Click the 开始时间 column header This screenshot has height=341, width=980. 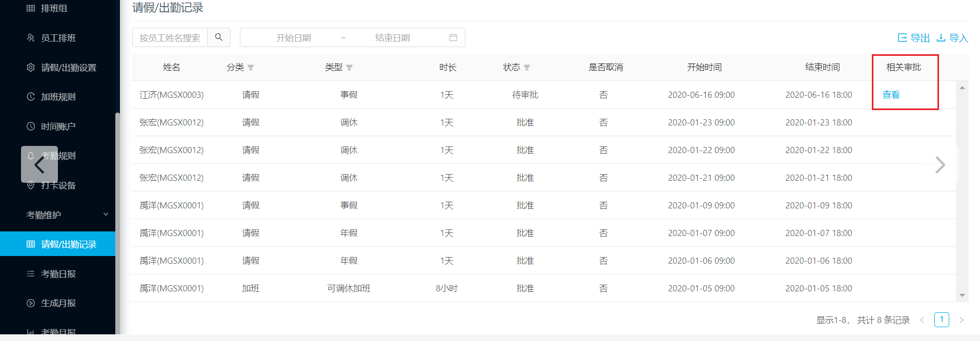point(704,67)
